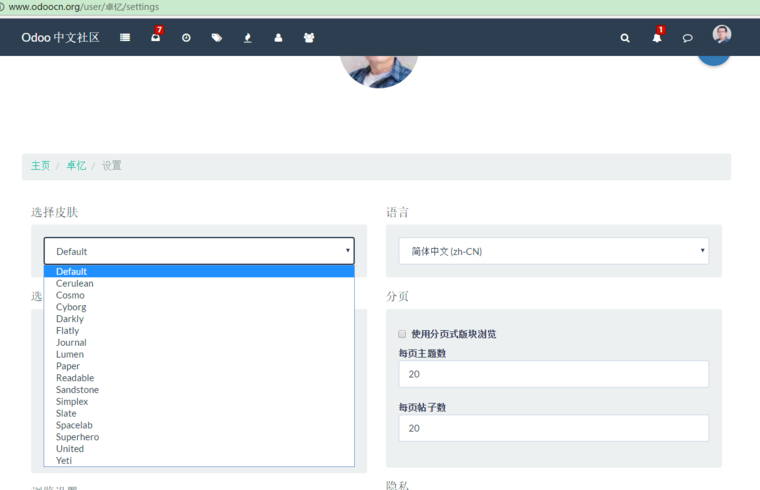Open the categories list icon in navbar
The width and height of the screenshot is (760, 490).
125,38
